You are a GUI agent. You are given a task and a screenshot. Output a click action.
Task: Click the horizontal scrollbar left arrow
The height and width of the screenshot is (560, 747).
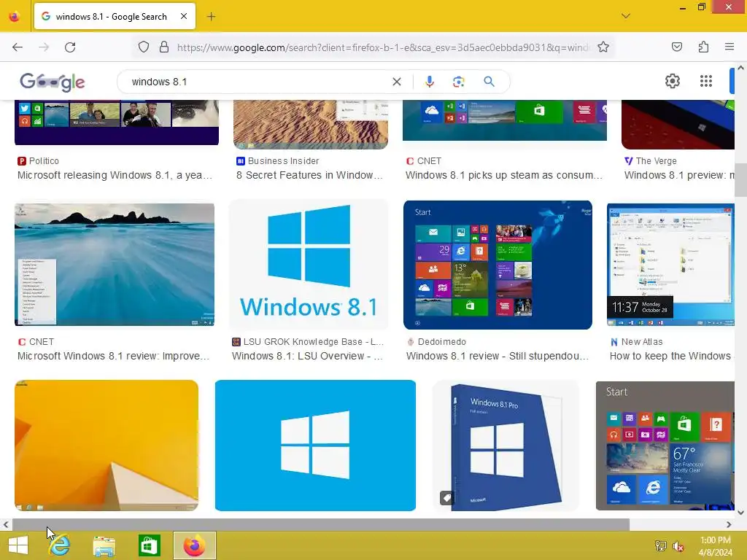[6, 525]
